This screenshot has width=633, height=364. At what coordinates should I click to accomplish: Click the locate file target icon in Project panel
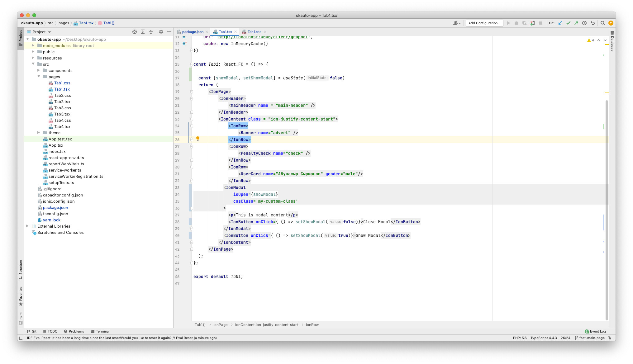[135, 32]
